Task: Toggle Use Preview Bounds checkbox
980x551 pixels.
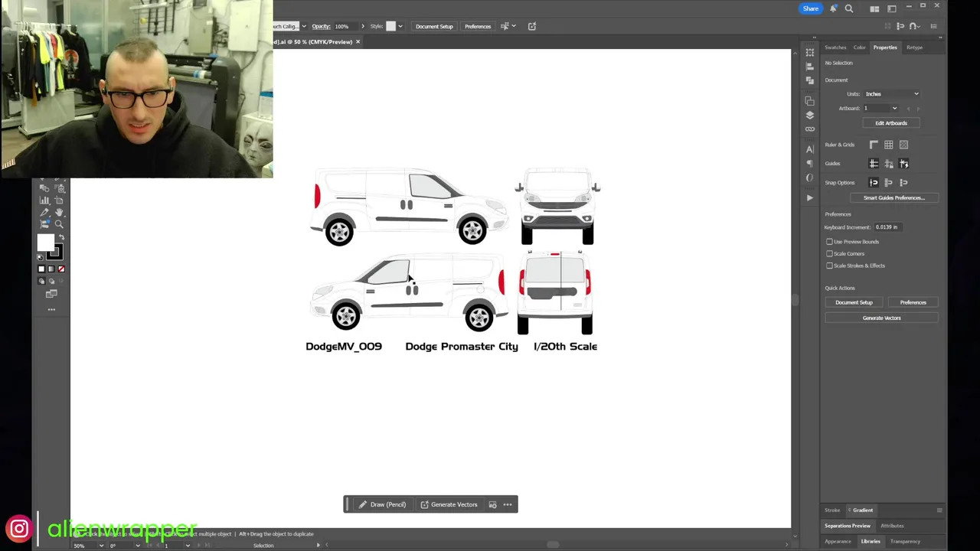Action: (829, 242)
